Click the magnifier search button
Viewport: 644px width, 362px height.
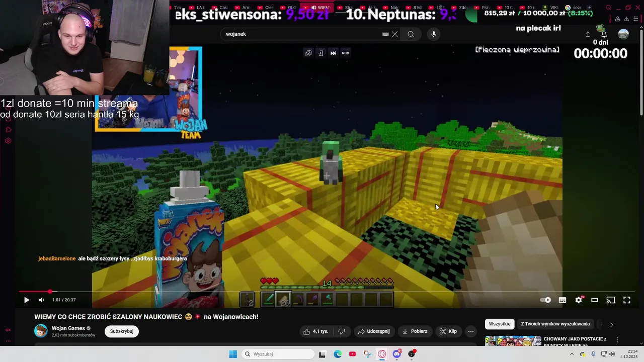[x=411, y=34]
